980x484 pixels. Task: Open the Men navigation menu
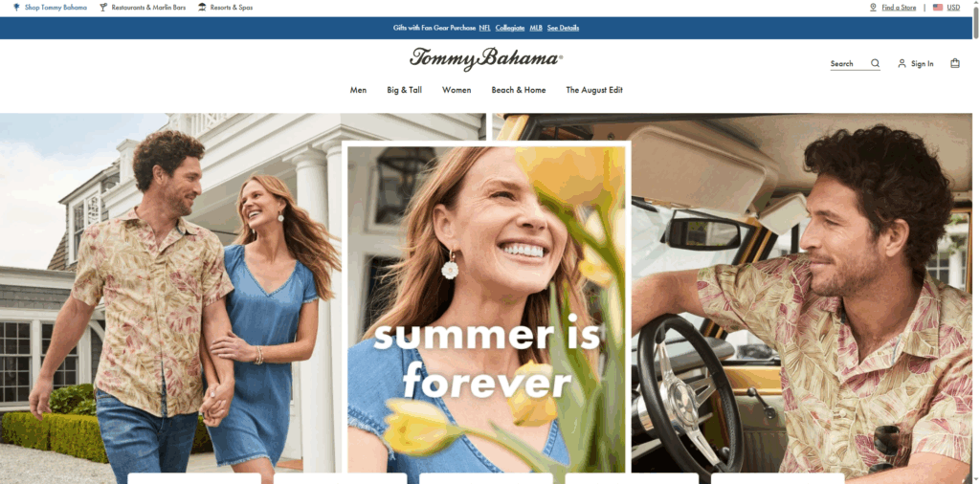point(358,90)
